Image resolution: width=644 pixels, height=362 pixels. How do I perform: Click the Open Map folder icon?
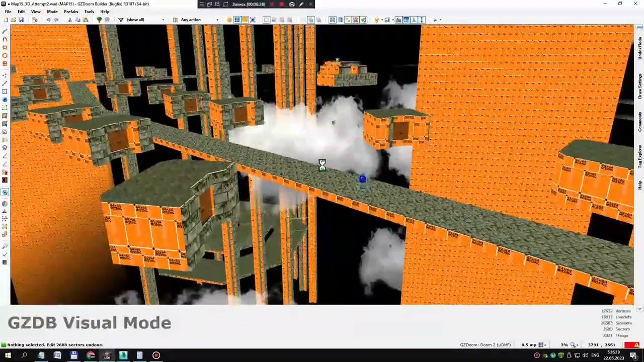coord(13,20)
